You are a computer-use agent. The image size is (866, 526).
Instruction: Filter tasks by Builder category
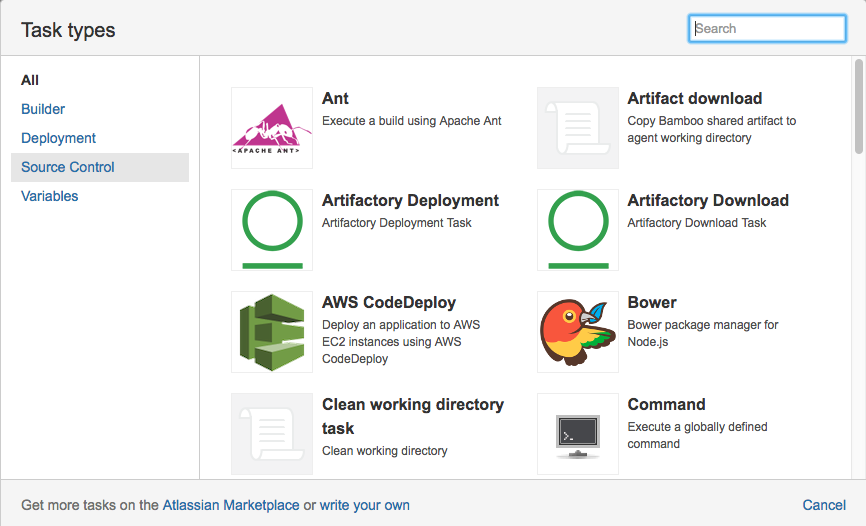pyautogui.click(x=43, y=109)
